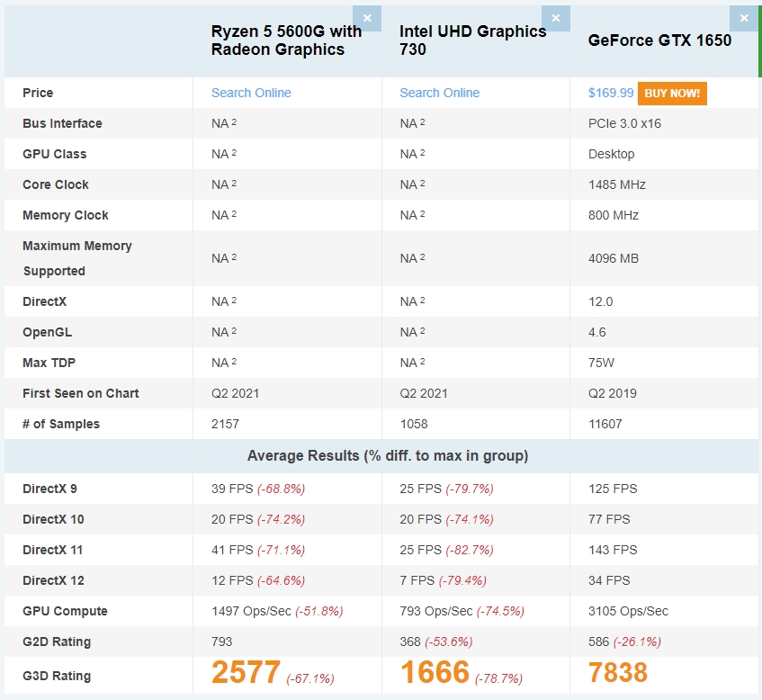Click the 2157 samples value

tap(225, 425)
